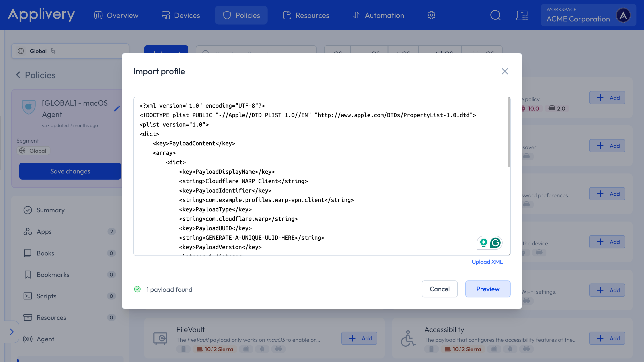Open Apps in policy sidebar
Image resolution: width=644 pixels, height=362 pixels.
point(70,231)
